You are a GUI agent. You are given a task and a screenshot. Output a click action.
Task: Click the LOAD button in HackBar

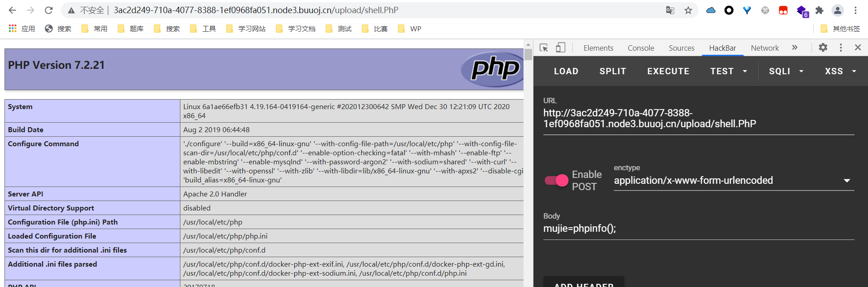pos(566,71)
